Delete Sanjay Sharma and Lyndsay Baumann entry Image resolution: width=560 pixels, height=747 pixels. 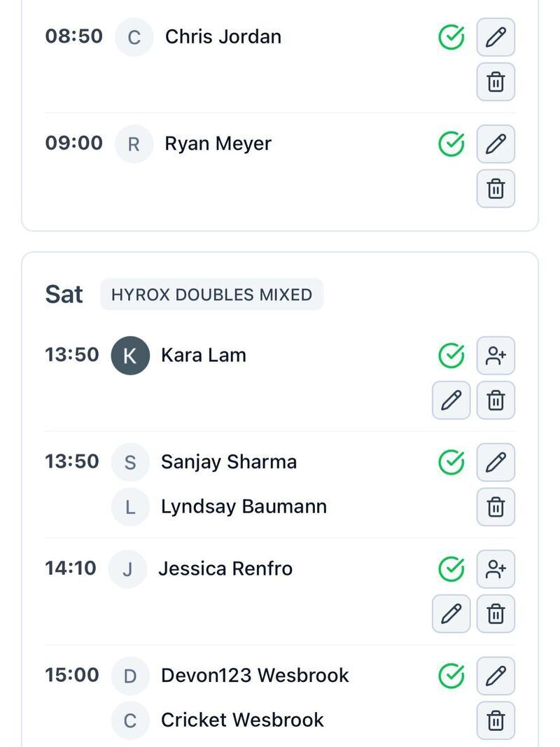coord(496,507)
